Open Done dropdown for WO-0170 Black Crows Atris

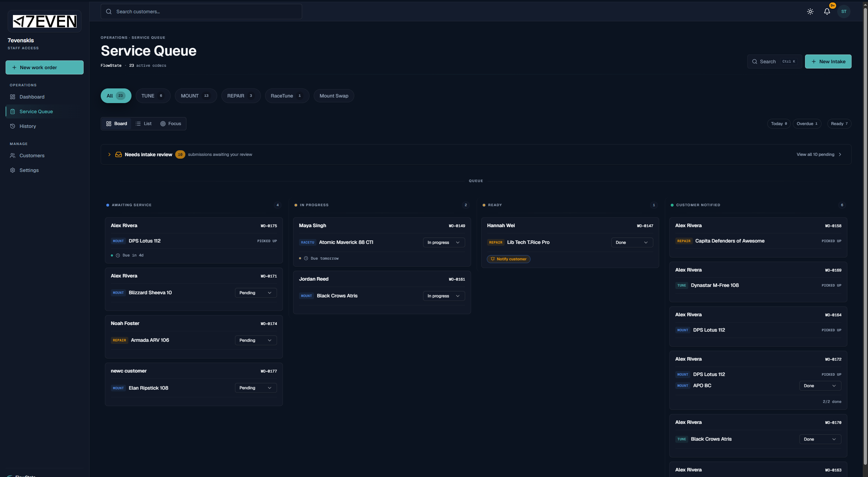pyautogui.click(x=820, y=439)
